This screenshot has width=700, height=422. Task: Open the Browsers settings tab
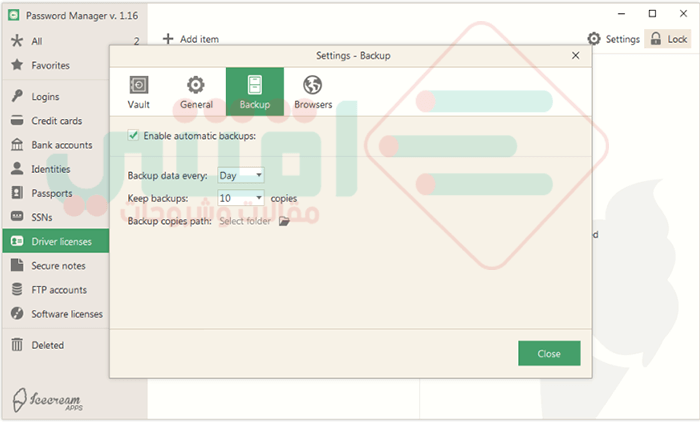(x=313, y=92)
